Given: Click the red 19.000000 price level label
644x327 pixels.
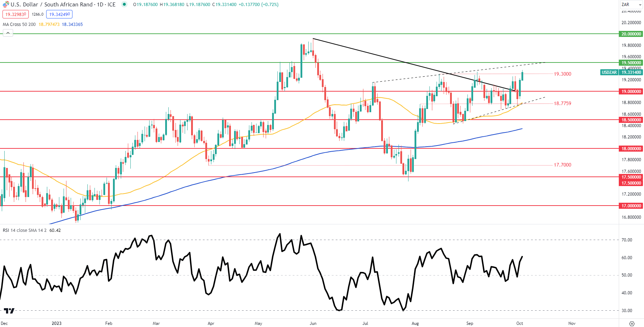Looking at the screenshot, I should (631, 92).
